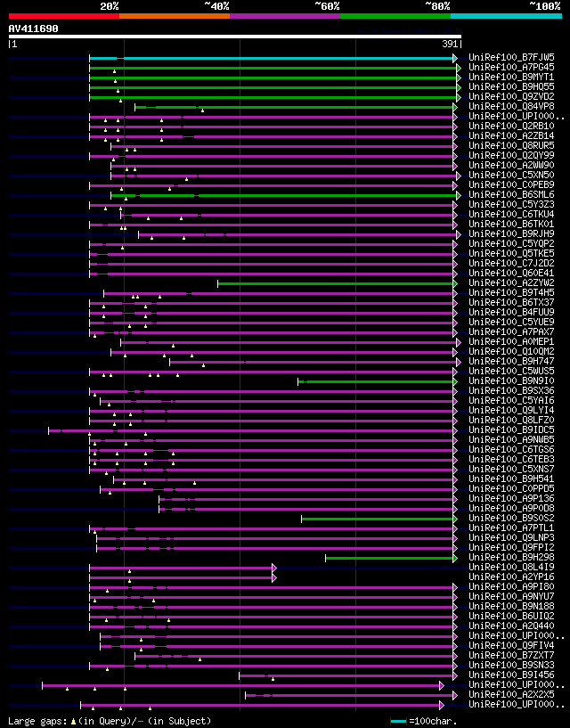
Task: Click the cyan ~100% identity color segment
Action: [507, 16]
